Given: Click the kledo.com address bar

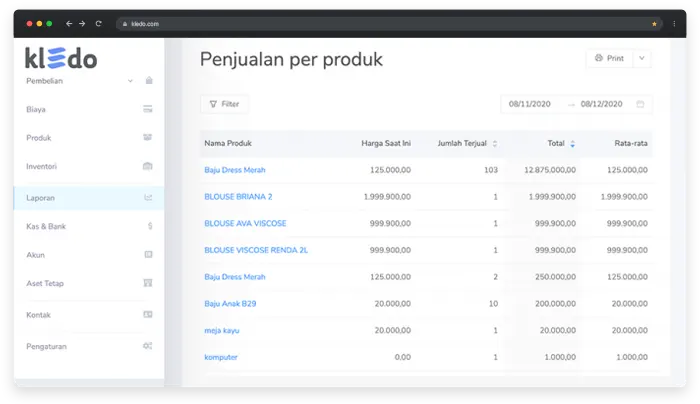Looking at the screenshot, I should (388, 24).
